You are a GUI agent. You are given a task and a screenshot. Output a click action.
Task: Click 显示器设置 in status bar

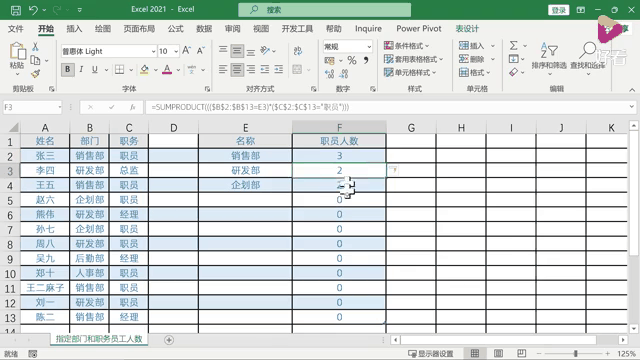pyautogui.click(x=431, y=353)
